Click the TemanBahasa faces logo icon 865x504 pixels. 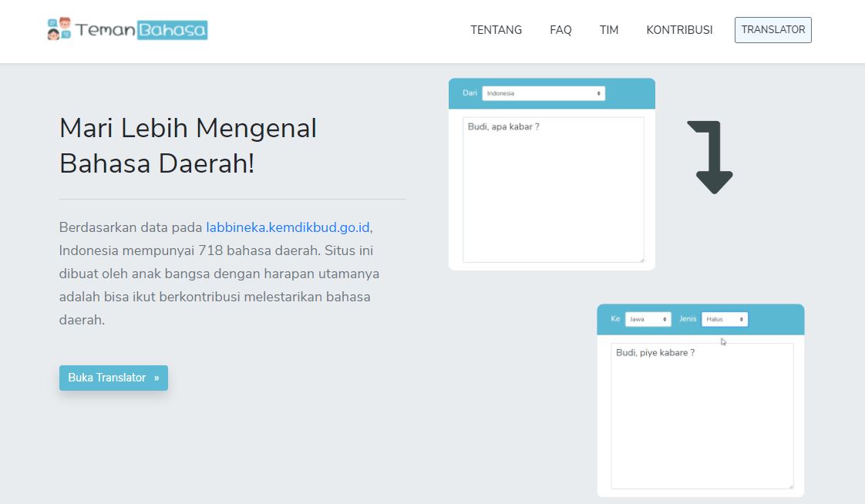tap(59, 29)
